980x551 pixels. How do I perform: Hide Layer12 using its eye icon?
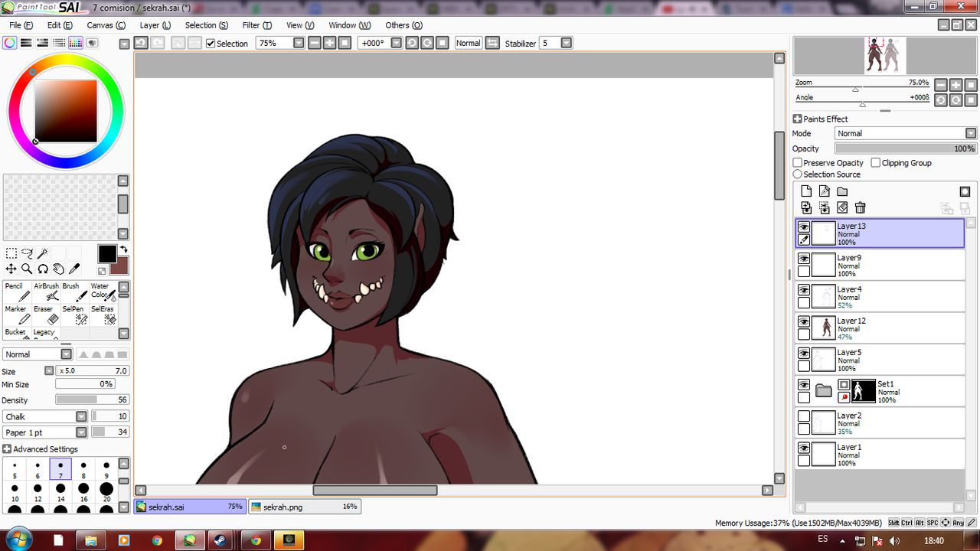803,322
